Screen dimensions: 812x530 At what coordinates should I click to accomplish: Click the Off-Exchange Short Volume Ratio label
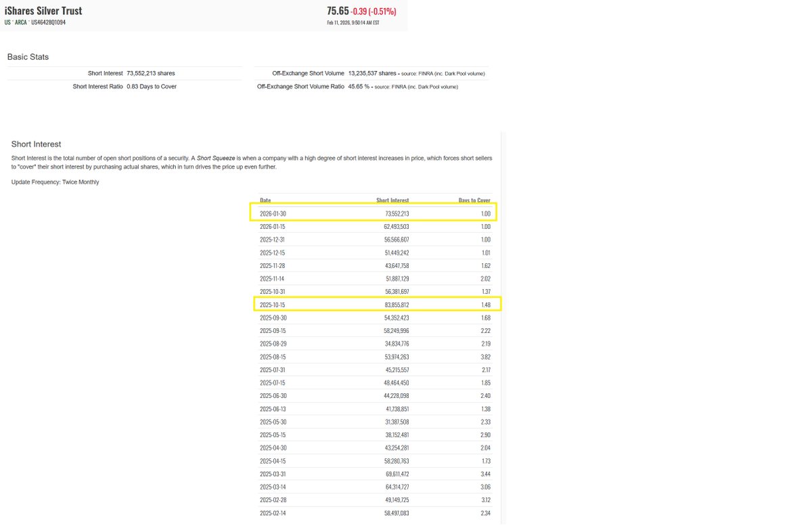coord(300,87)
